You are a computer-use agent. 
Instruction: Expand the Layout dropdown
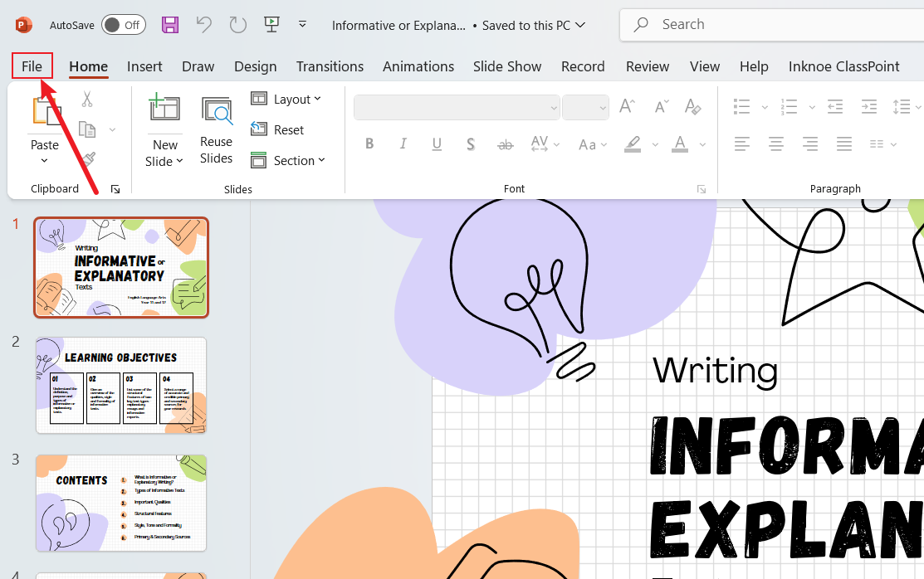(x=286, y=99)
